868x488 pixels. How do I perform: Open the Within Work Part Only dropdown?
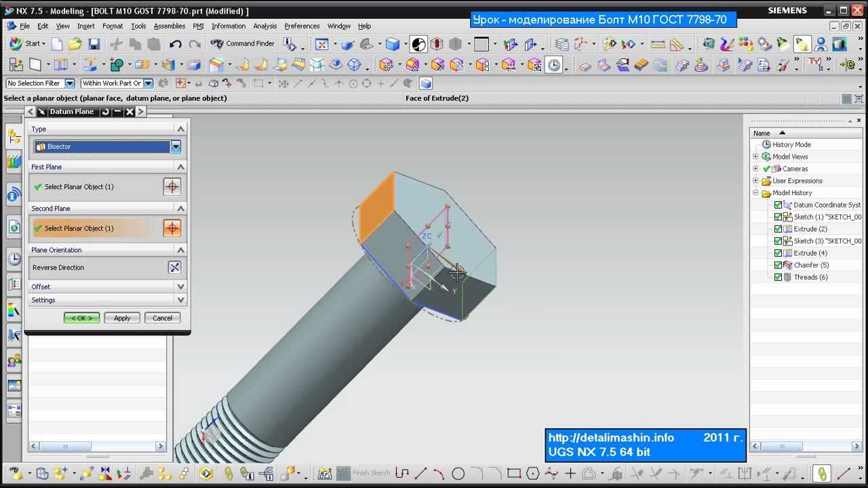tap(148, 83)
